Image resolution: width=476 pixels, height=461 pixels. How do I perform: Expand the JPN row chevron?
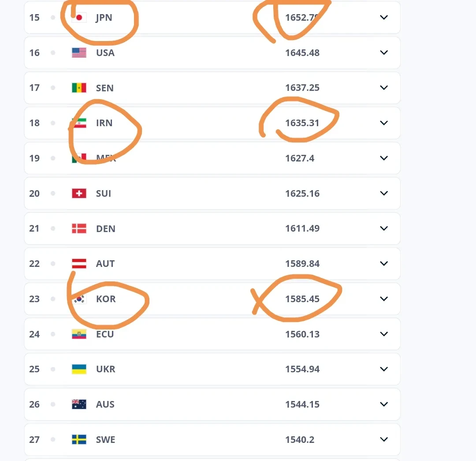coord(384,17)
